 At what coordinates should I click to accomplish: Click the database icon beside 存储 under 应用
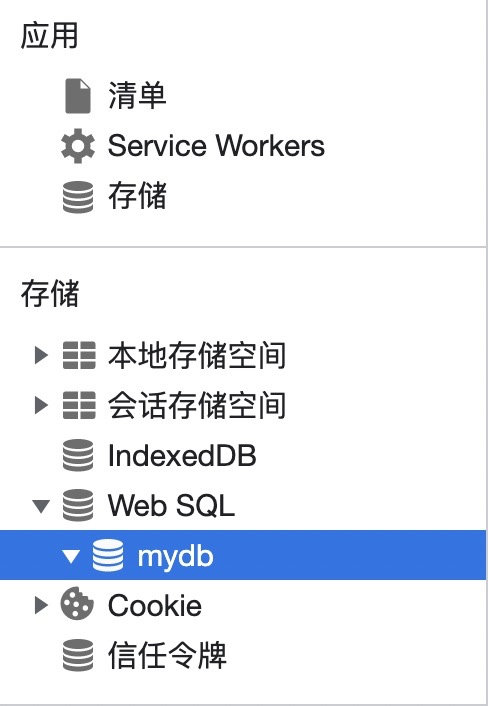[x=78, y=197]
